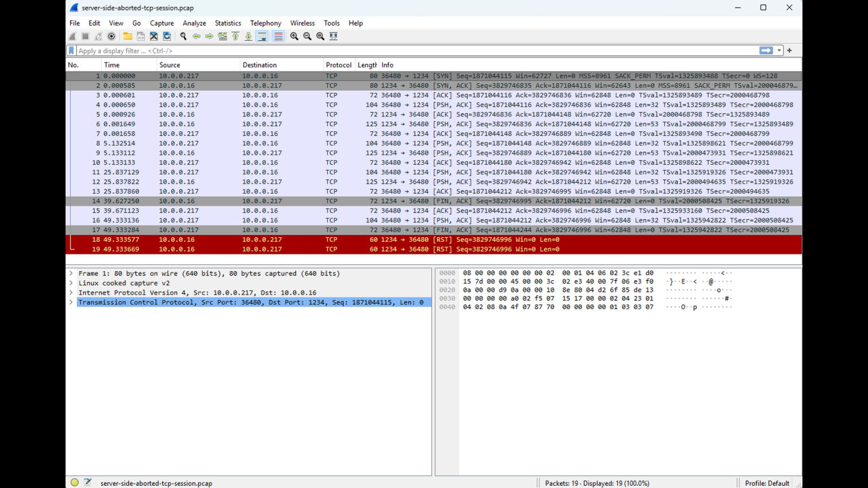
Task: Open the Help menu
Action: (x=355, y=23)
